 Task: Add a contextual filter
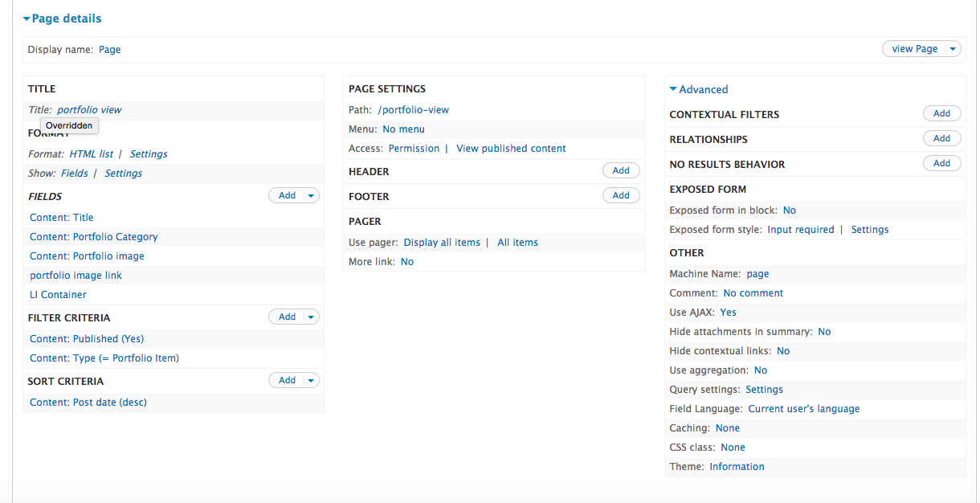[942, 113]
